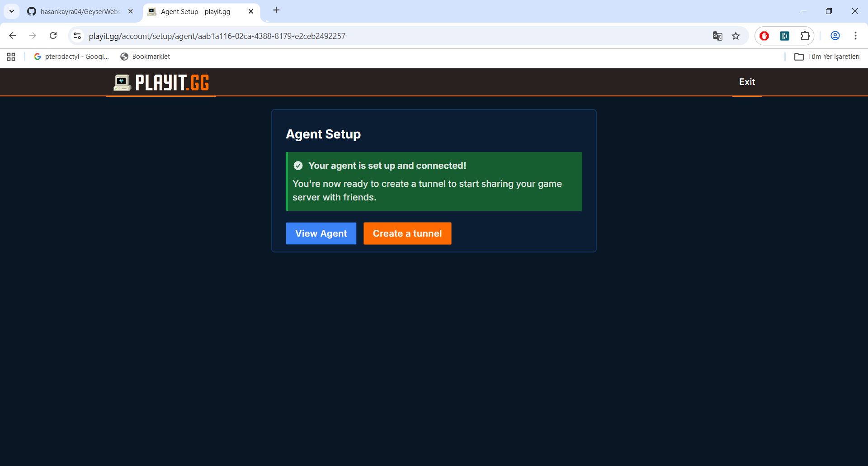868x466 pixels.
Task: Click the Agent Setup heading
Action: tap(323, 134)
